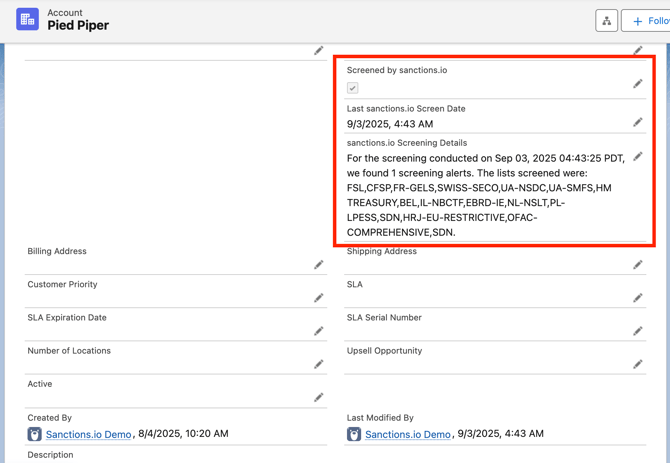Click the pencil icon above the Screened by section
The width and height of the screenshot is (670, 463).
(638, 50)
